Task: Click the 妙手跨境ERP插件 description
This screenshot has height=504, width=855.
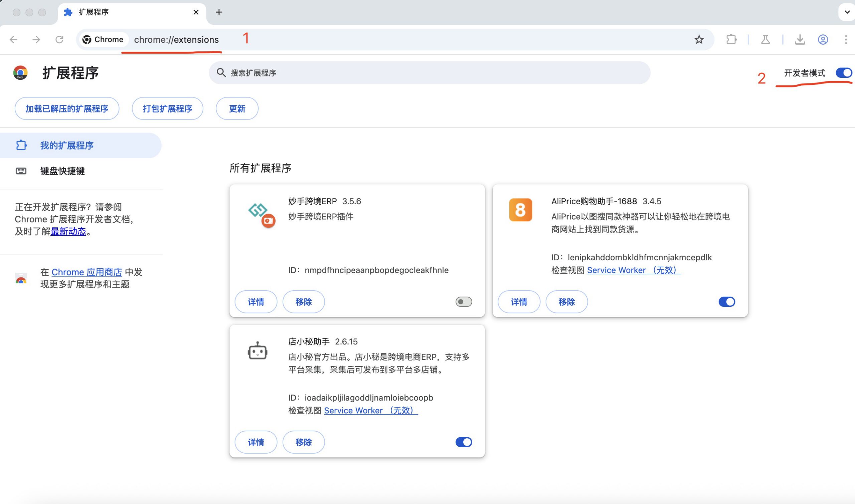Action: [321, 216]
